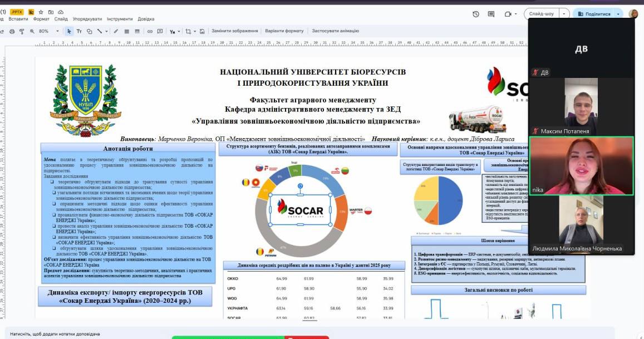Image resolution: width=644 pixels, height=339 pixels.
Task: Expand the Поділитися share options arrow
Action: click(x=618, y=14)
